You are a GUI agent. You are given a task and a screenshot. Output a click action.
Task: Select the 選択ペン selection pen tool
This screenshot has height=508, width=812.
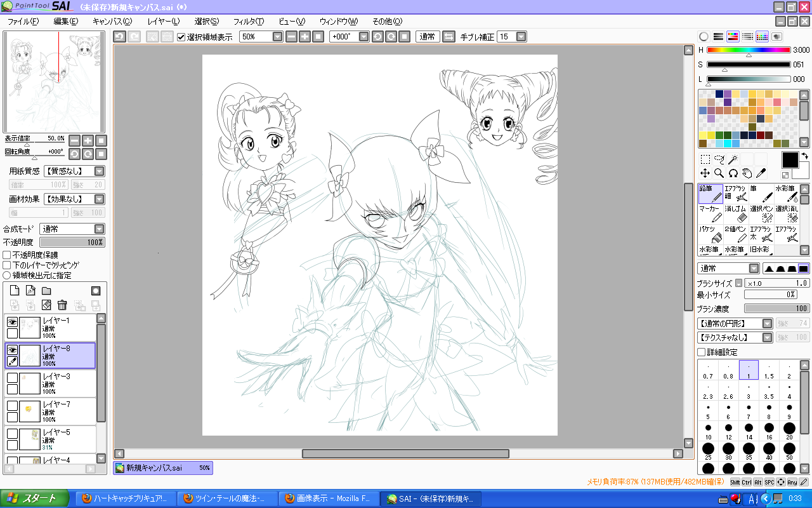(x=761, y=214)
